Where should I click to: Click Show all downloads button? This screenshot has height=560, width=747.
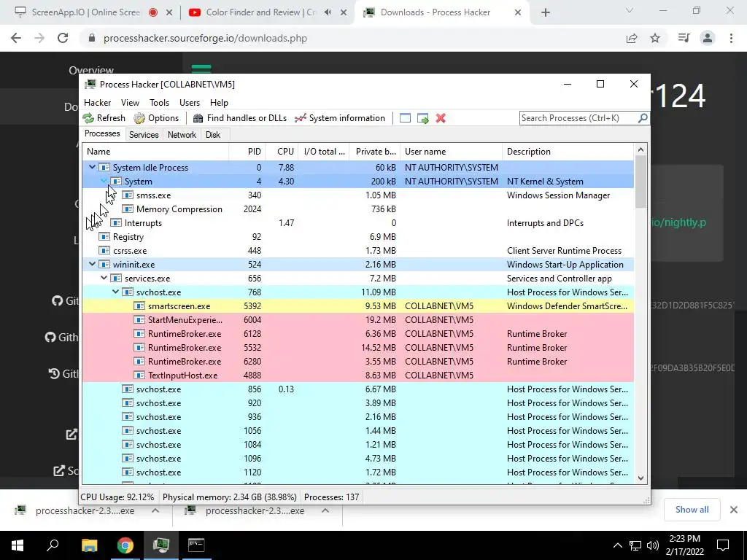tap(692, 510)
